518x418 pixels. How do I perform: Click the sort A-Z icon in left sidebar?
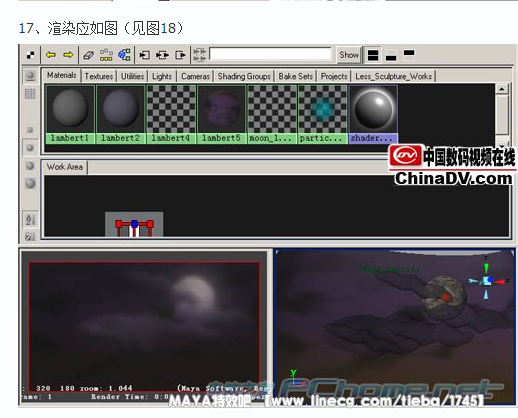click(30, 219)
